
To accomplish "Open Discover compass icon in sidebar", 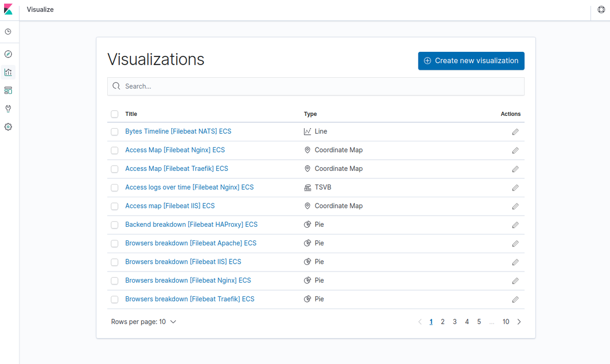I will coord(8,54).
